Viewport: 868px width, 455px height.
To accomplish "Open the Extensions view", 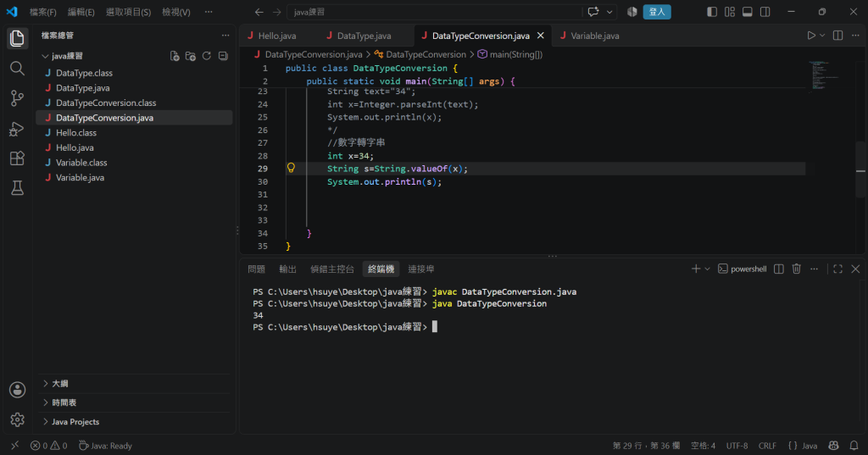I will (x=17, y=158).
